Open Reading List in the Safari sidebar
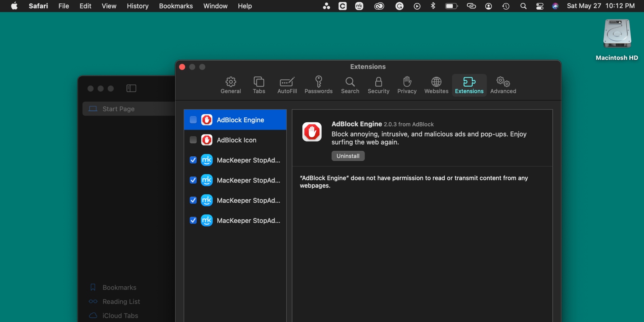The image size is (644, 322). click(114, 302)
